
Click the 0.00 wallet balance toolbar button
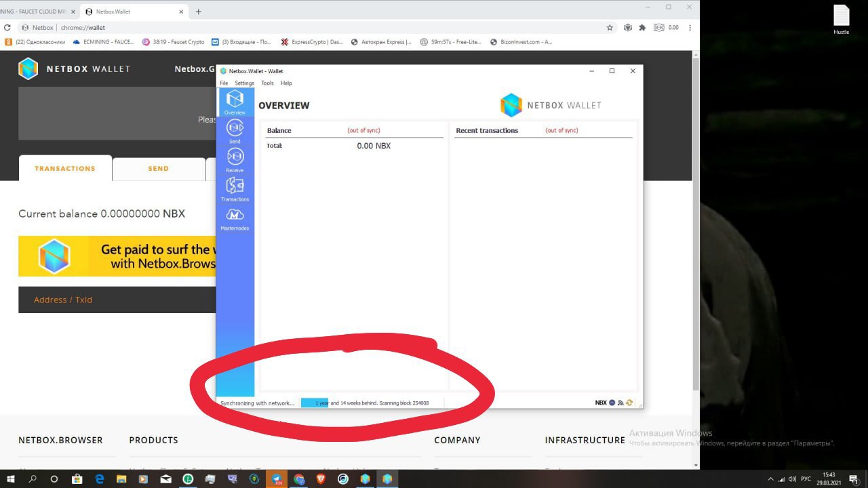[667, 28]
